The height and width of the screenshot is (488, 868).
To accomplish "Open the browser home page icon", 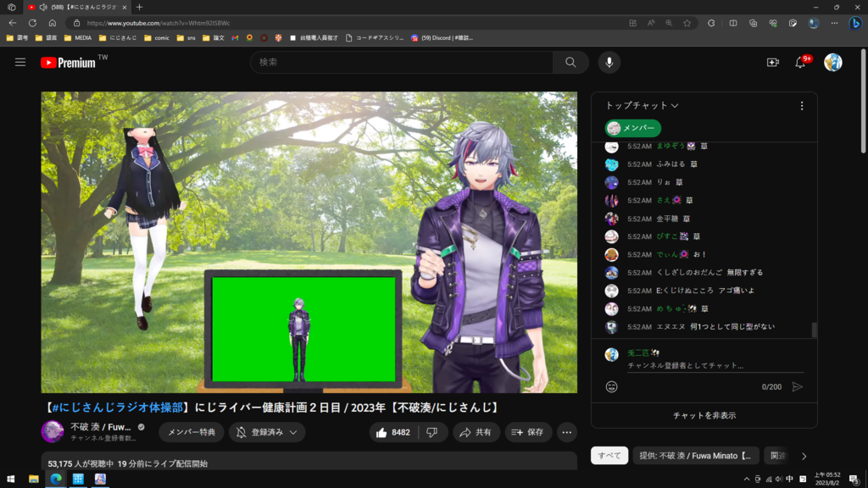I will pyautogui.click(x=53, y=23).
